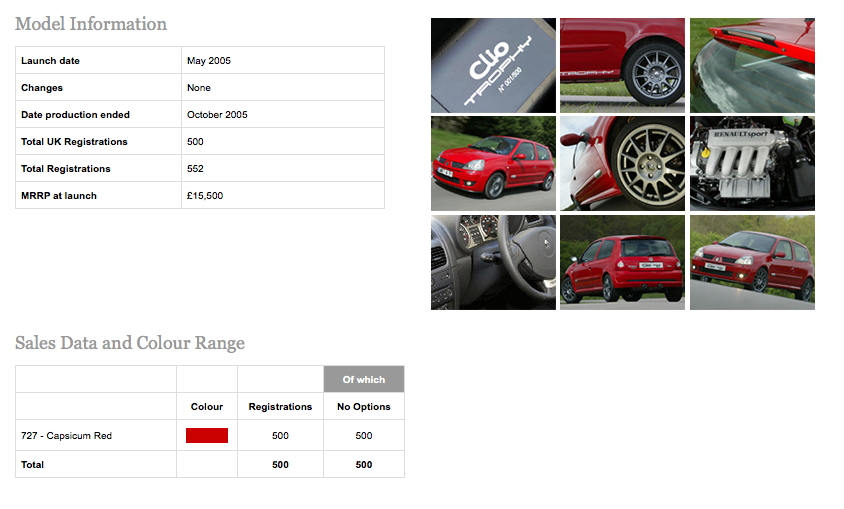Click the '727 - Capsicum Red' row label

(67, 435)
